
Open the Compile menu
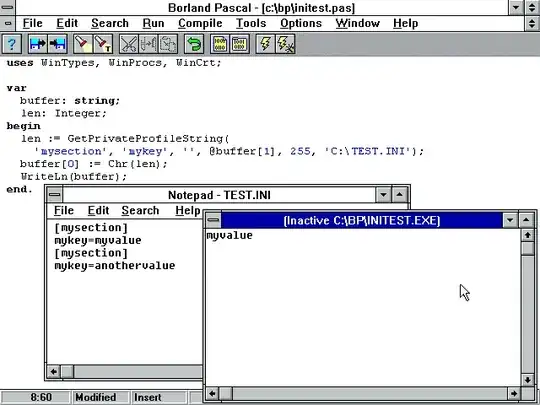200,23
